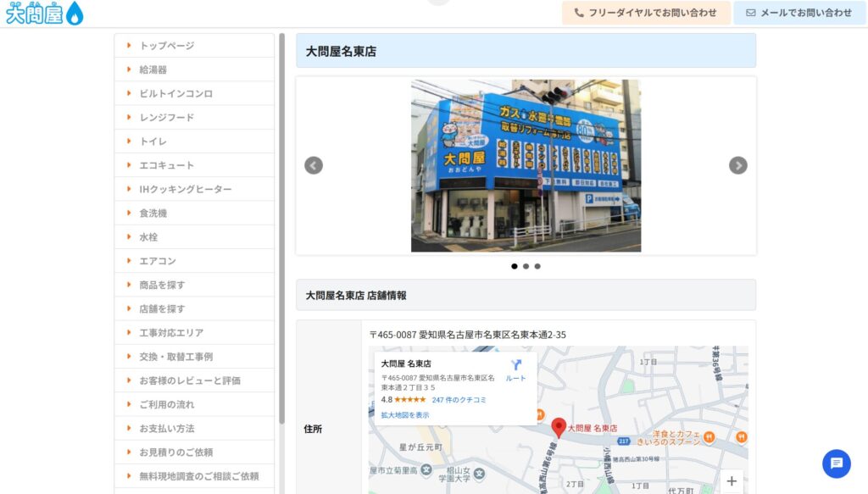Viewport: 868px width, 494px height.
Task: Open the chat bubble widget
Action: click(x=837, y=463)
